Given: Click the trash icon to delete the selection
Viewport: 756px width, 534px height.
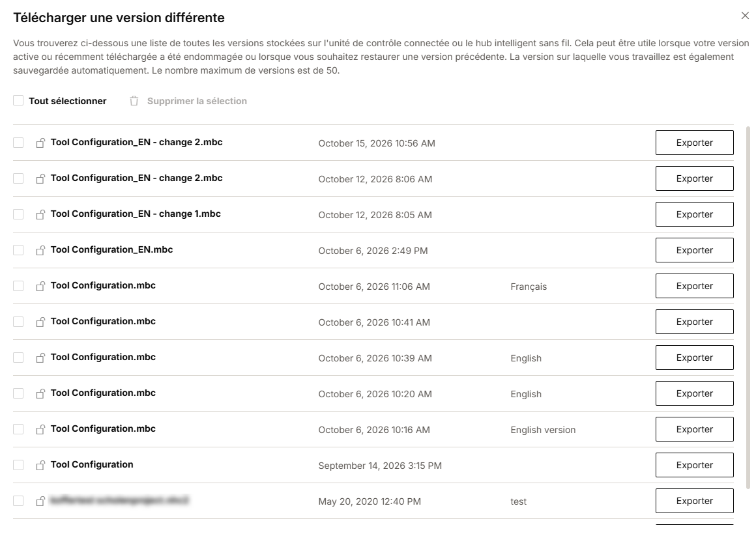Looking at the screenshot, I should (x=134, y=101).
